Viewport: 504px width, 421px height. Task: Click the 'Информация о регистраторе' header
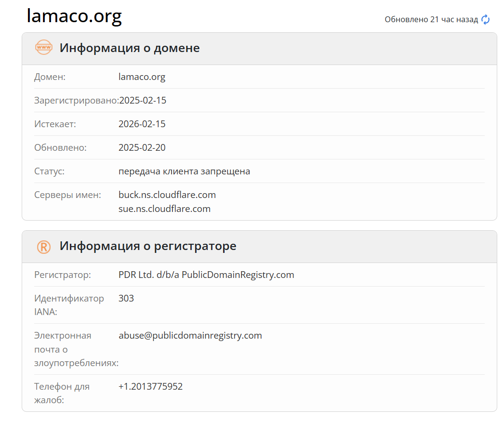coord(147,246)
